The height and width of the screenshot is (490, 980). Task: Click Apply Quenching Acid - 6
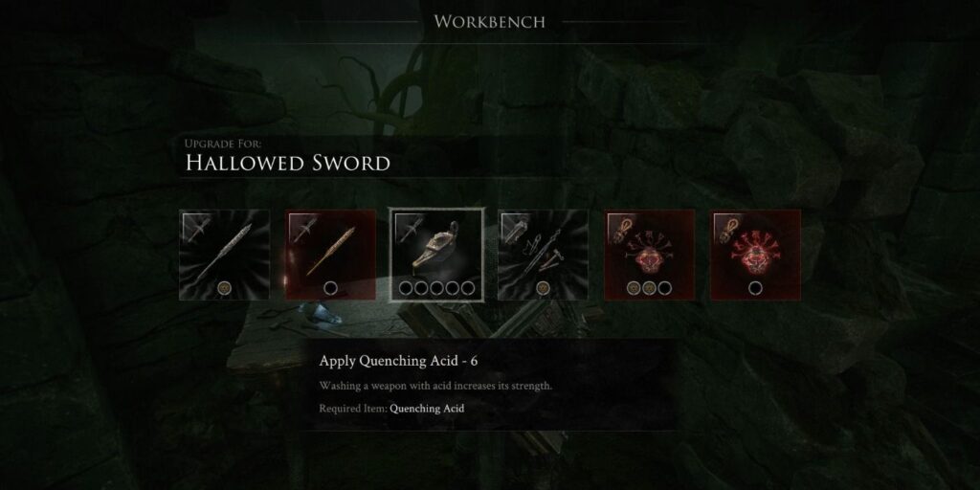pyautogui.click(x=399, y=361)
